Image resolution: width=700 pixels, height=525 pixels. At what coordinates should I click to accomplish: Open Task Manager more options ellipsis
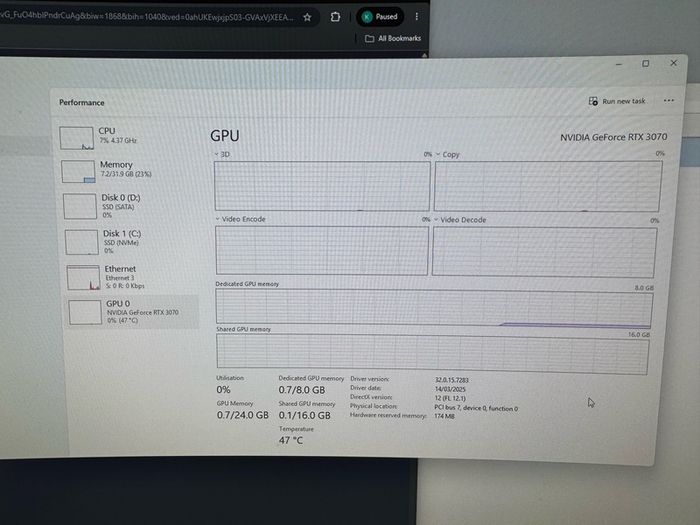[668, 100]
